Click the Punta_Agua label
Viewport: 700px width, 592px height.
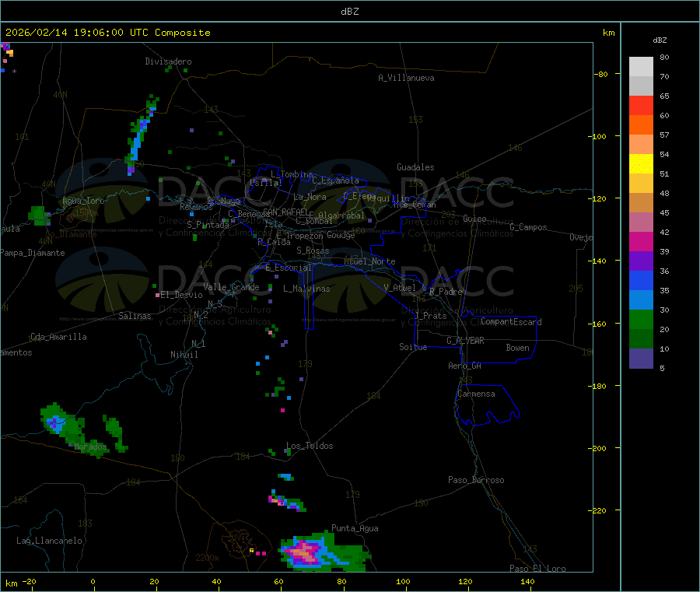click(x=355, y=528)
